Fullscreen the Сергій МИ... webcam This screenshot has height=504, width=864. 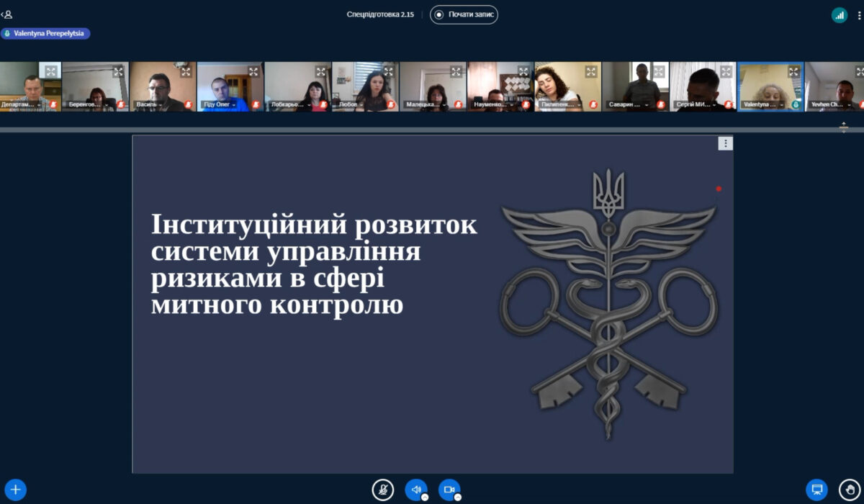(726, 71)
